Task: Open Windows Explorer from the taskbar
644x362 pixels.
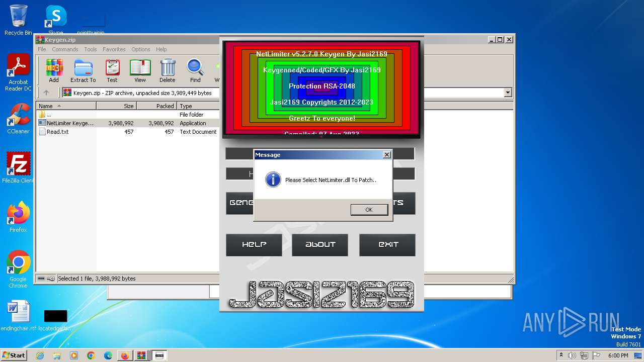Action: (57, 355)
